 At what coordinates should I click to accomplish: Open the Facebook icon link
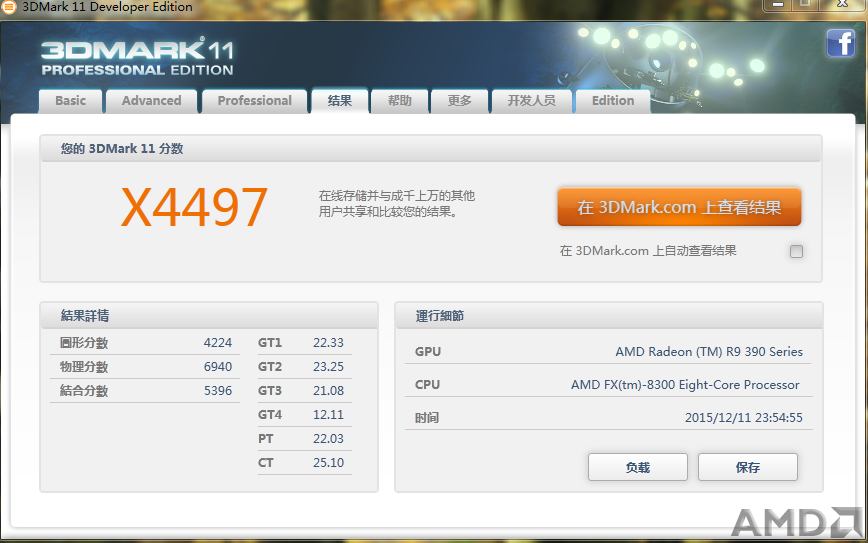pyautogui.click(x=840, y=43)
